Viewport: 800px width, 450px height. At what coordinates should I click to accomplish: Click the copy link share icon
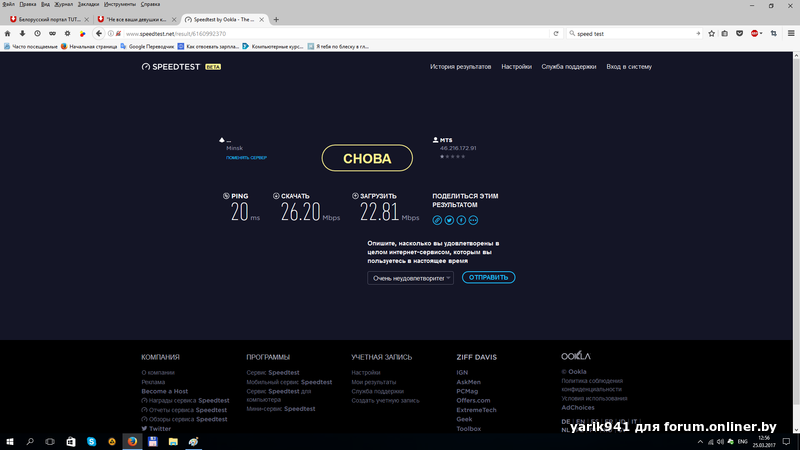click(437, 220)
